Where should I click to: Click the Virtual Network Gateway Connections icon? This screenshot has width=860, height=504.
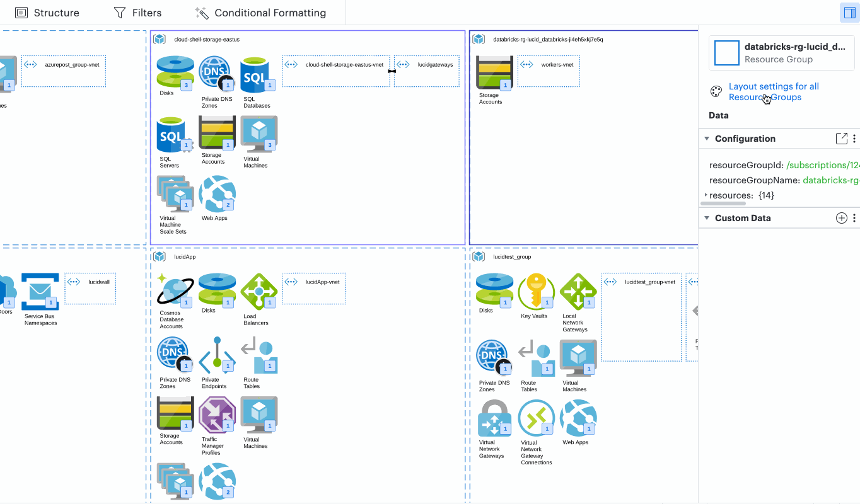[x=536, y=417]
